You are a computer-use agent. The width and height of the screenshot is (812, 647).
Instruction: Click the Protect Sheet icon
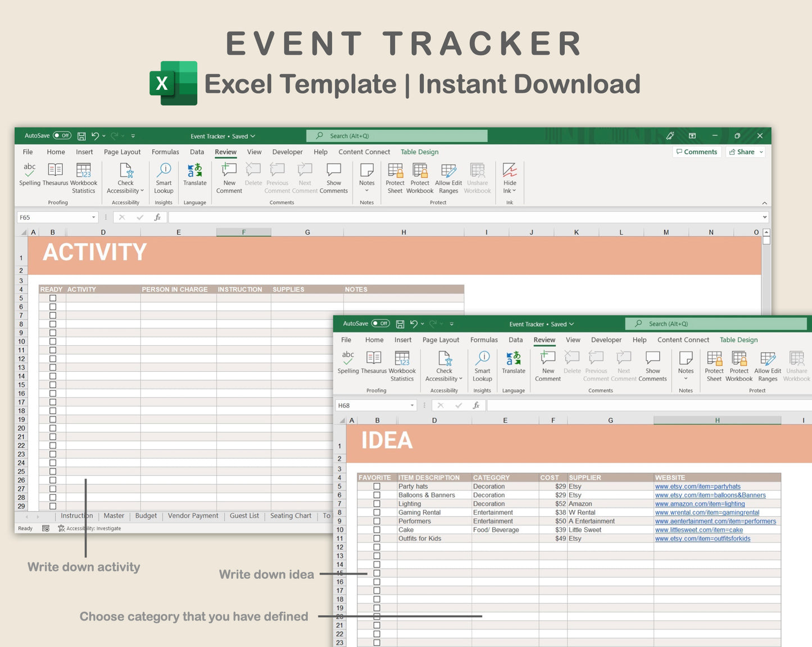[x=395, y=176]
